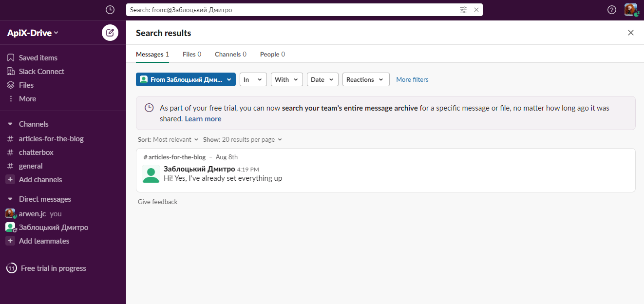Close the Search results panel
Image resolution: width=644 pixels, height=304 pixels.
click(x=631, y=33)
